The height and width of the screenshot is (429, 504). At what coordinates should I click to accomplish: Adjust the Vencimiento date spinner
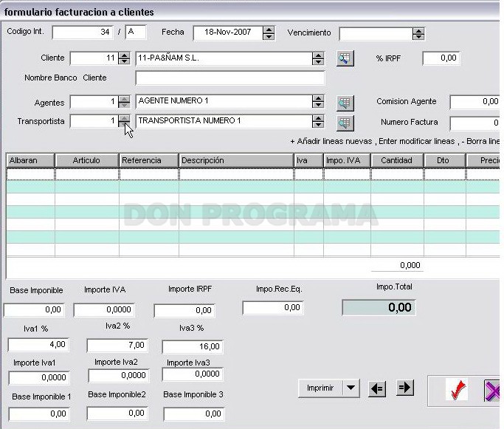tap(418, 34)
